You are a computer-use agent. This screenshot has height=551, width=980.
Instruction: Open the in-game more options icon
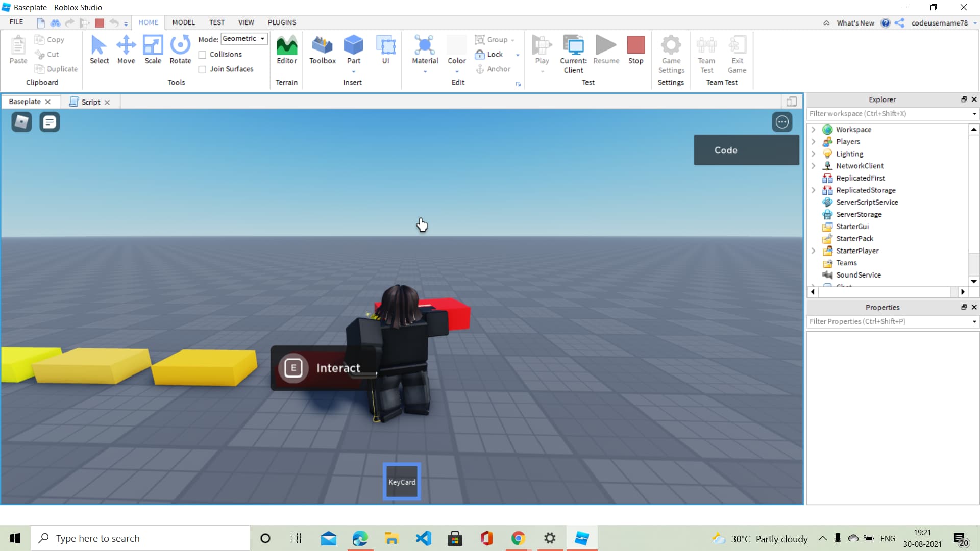pyautogui.click(x=782, y=122)
